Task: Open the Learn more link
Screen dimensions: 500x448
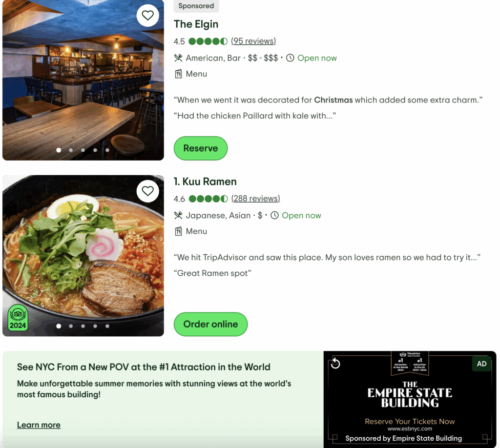Action: coord(39,425)
